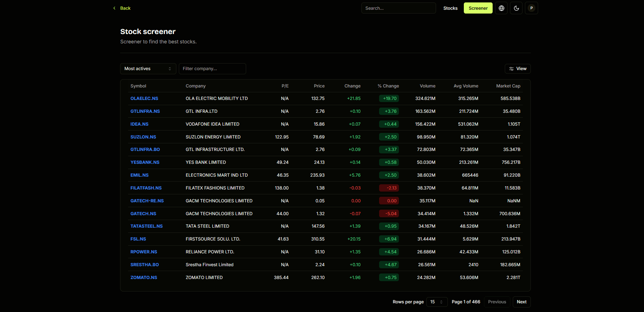644x312 pixels.
Task: Click the Page 1 of 466 label
Action: 466,302
